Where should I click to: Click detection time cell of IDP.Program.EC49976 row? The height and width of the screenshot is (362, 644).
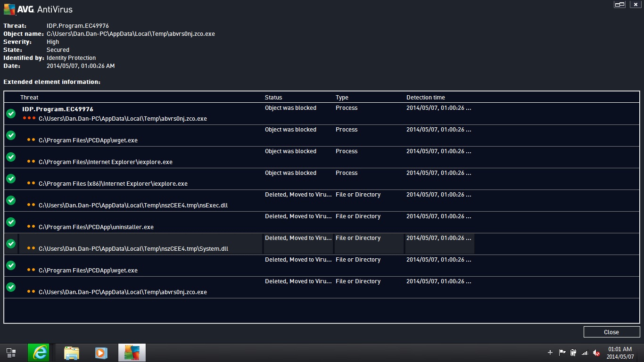click(x=438, y=108)
